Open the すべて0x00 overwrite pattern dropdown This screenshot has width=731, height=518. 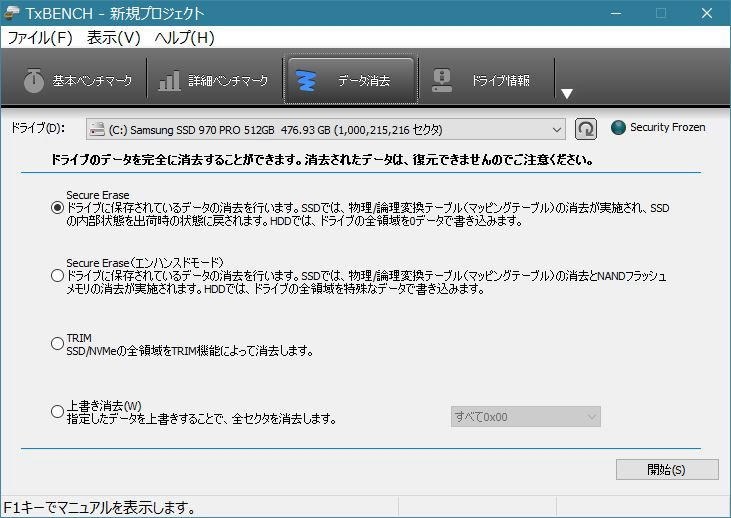point(525,417)
